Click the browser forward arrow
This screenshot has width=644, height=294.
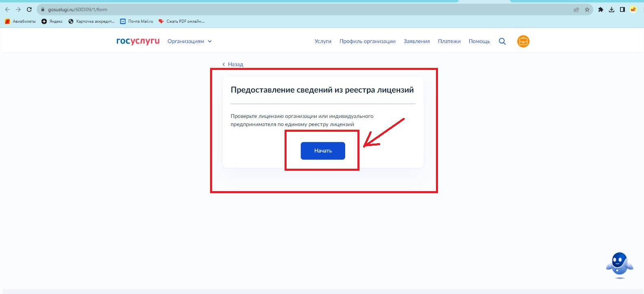18,9
